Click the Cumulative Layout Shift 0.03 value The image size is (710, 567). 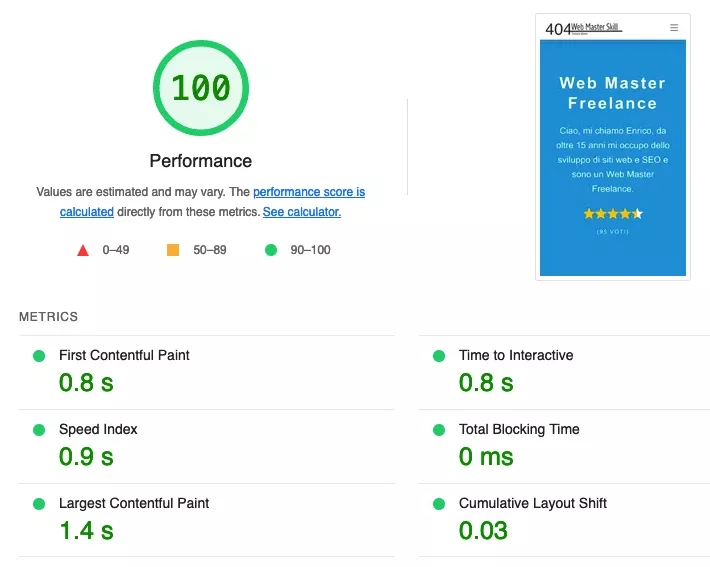coord(483,530)
